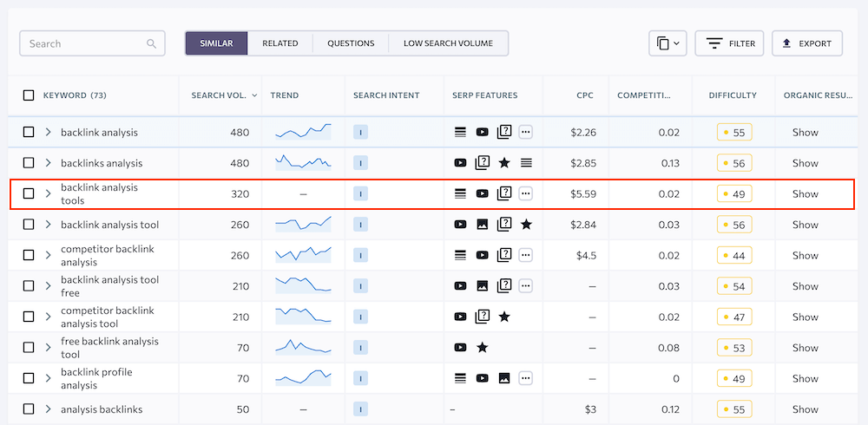Switch to the Questions tab
The height and width of the screenshot is (425, 868).
pyautogui.click(x=351, y=43)
